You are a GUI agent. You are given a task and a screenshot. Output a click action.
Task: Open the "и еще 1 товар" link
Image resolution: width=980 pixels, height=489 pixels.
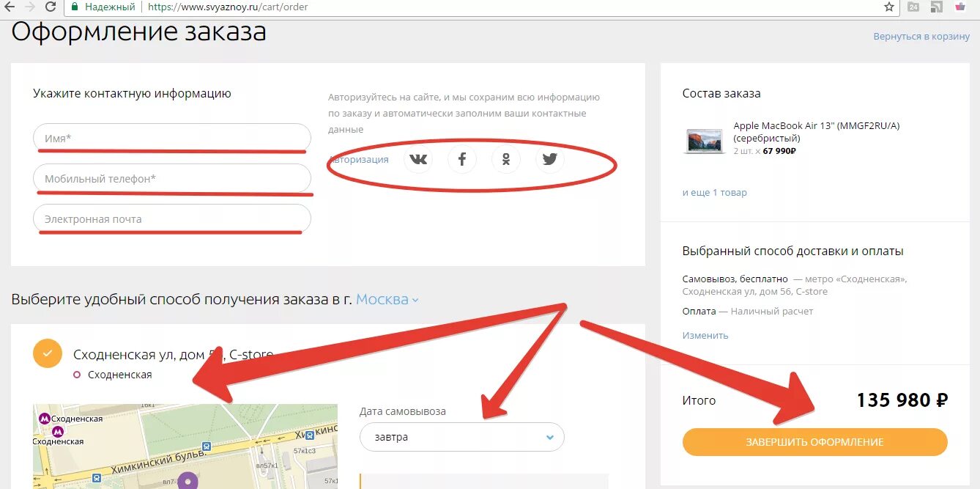(715, 192)
